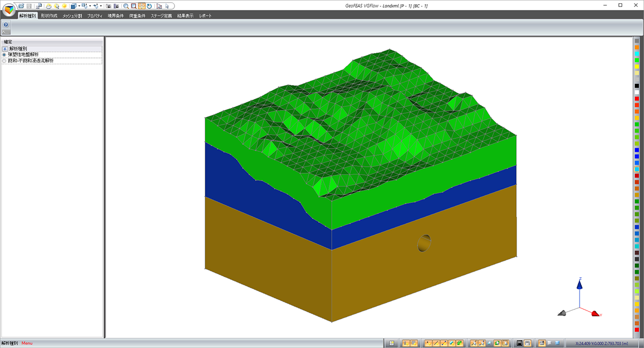Open the ステージ定義 tab
Screen dimensions: 644x348
point(161,16)
